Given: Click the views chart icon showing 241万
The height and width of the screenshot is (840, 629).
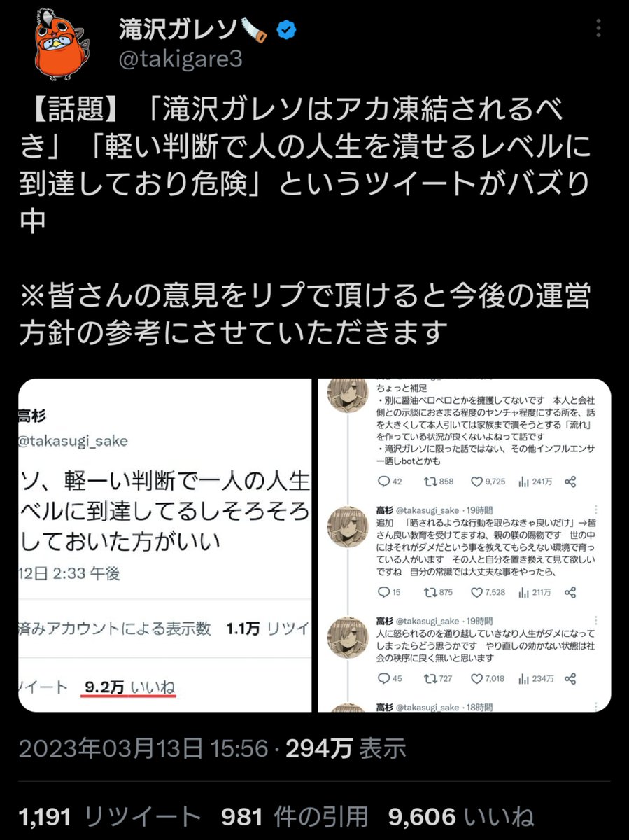Looking at the screenshot, I should pos(523,482).
